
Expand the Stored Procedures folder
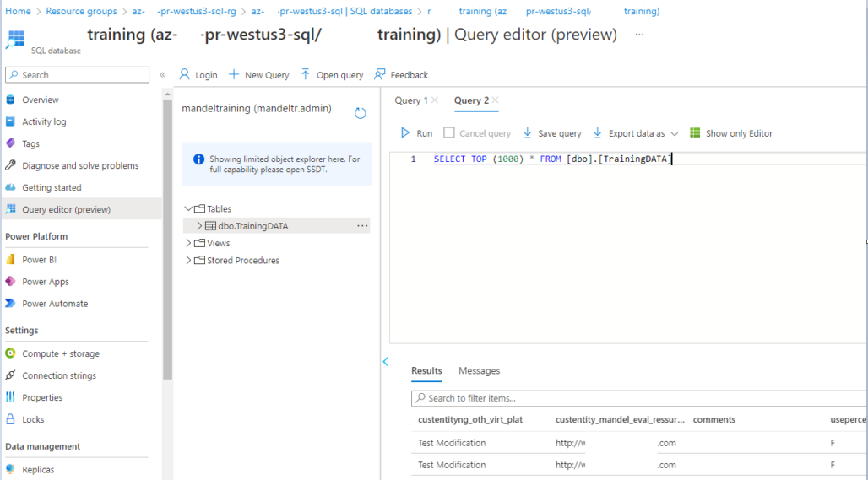(188, 260)
